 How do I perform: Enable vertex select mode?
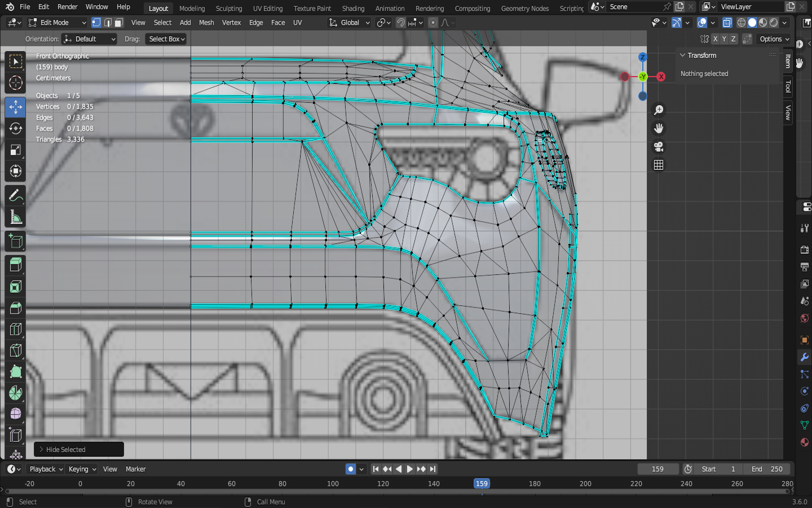pyautogui.click(x=96, y=23)
